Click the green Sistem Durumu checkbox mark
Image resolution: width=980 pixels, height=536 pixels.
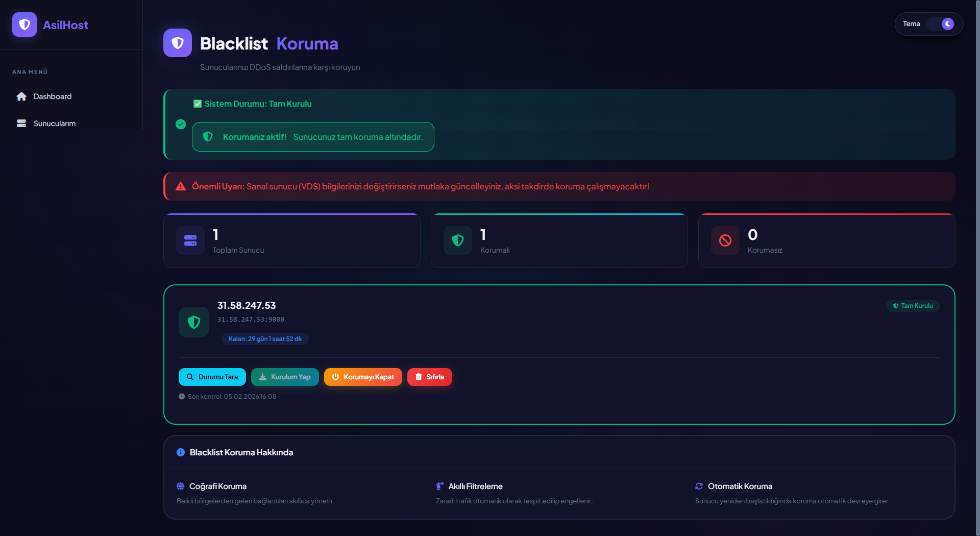(x=198, y=104)
